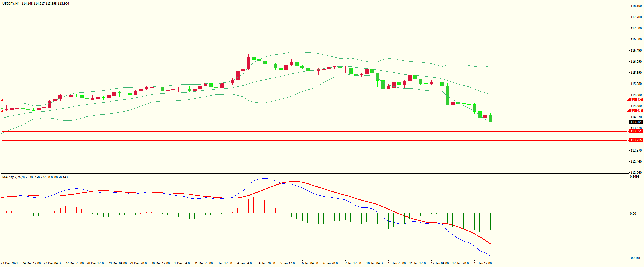Viewport: 644px width, 267px height.
Task: Click the USDJPY,H4 chart title text
Action: (x=11, y=4)
